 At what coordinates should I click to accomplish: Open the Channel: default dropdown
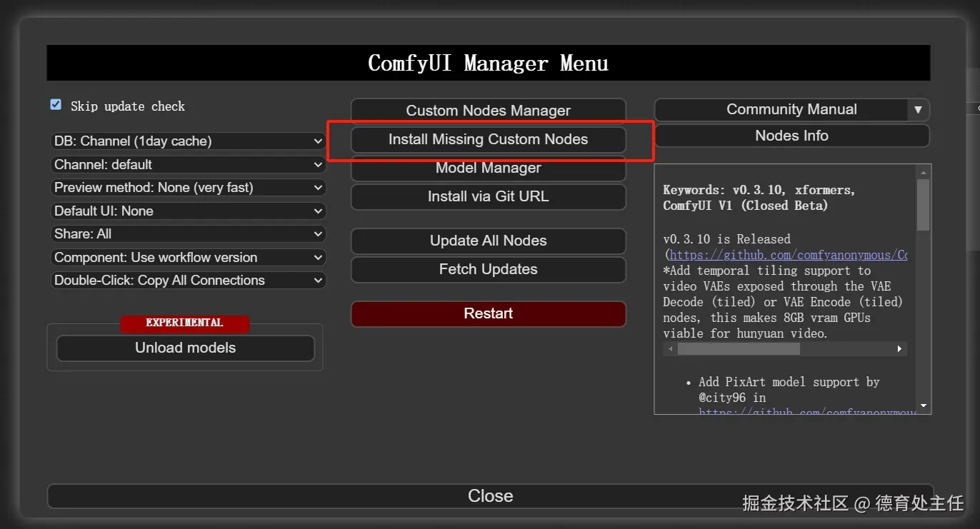(189, 165)
